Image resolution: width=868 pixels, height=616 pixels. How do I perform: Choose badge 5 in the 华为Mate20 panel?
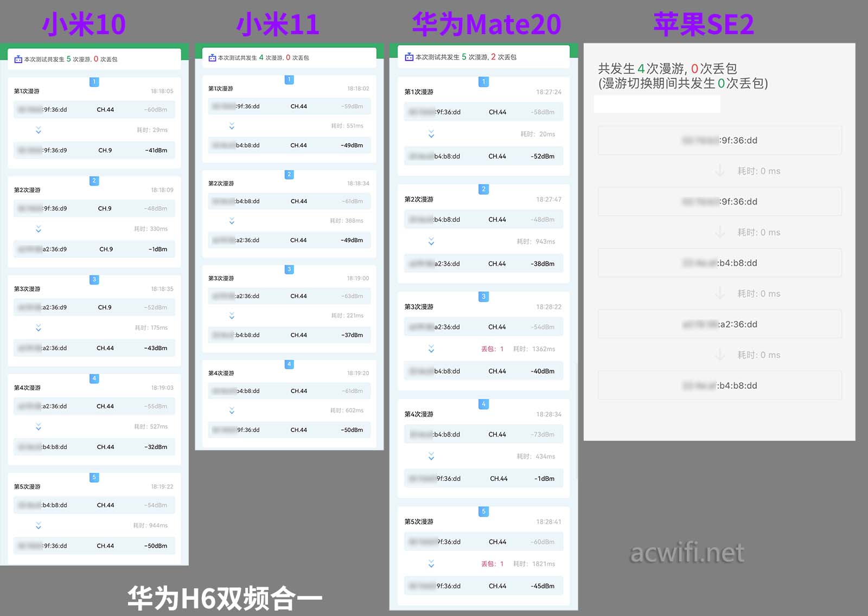click(484, 511)
